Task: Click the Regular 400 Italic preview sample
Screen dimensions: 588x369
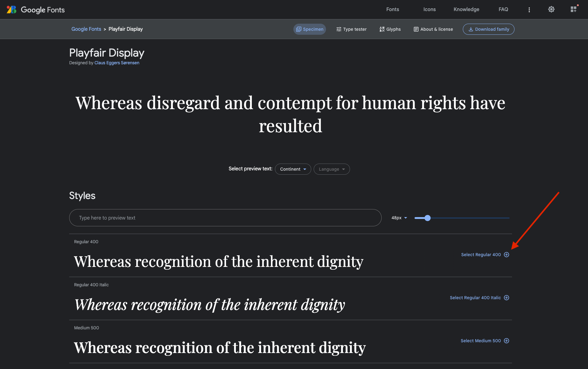Action: pos(210,305)
